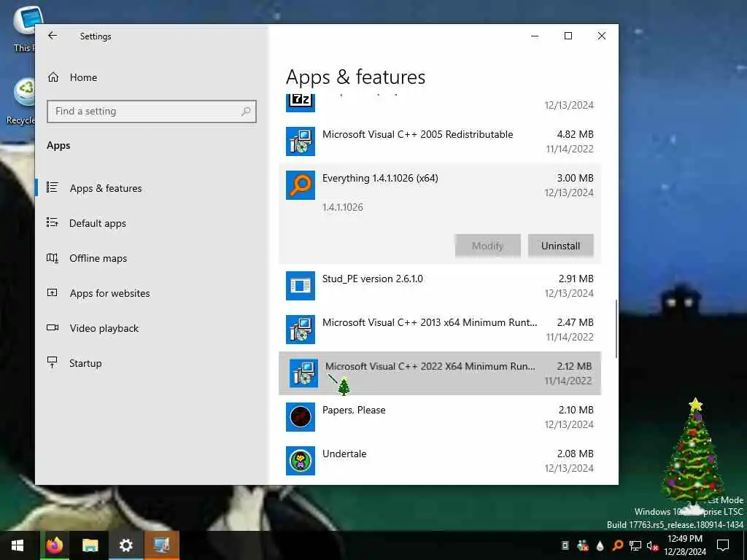This screenshot has width=747, height=560.
Task: Maximize the Settings window
Action: click(x=568, y=36)
